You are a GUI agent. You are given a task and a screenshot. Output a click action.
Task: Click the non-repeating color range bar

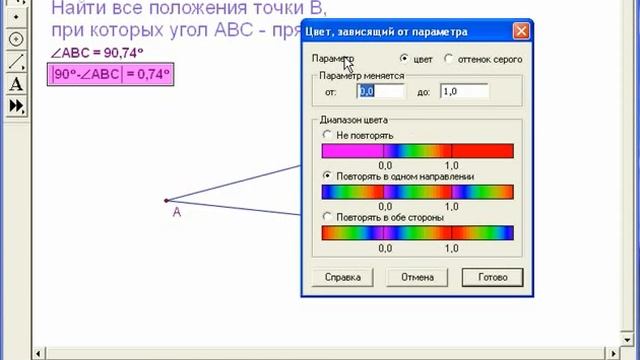(418, 151)
